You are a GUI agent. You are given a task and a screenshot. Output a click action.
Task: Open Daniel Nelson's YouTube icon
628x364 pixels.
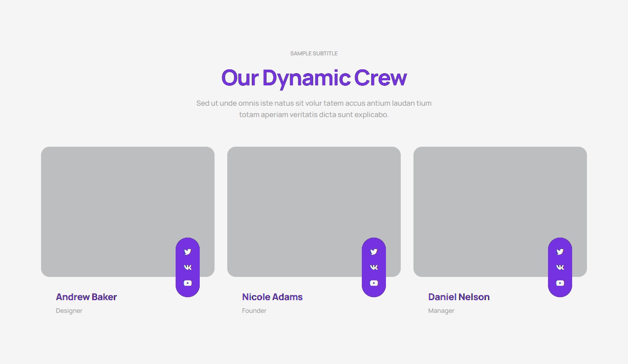(560, 283)
